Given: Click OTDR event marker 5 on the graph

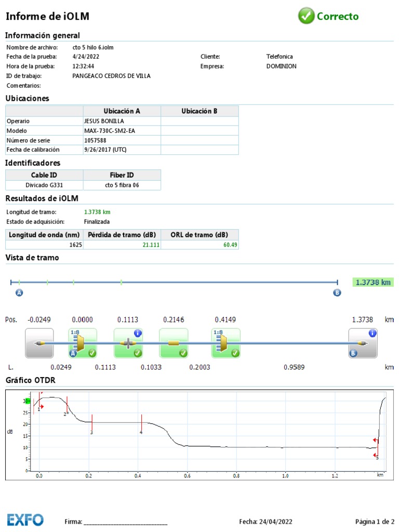Looking at the screenshot, I should [377, 448].
